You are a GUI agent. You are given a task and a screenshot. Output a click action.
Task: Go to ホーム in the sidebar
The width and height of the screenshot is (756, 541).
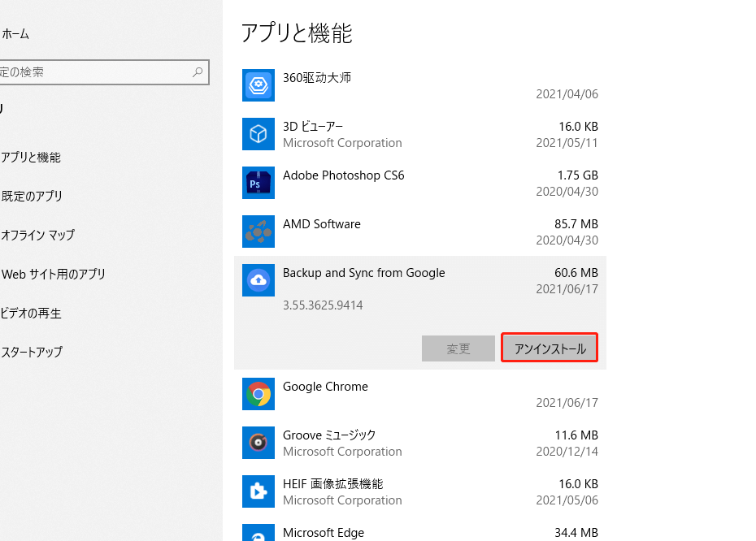point(15,34)
